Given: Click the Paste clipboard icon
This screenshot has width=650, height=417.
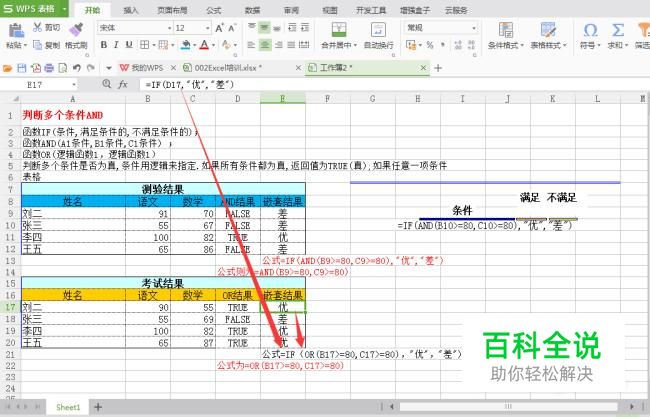Looking at the screenshot, I should 16,31.
